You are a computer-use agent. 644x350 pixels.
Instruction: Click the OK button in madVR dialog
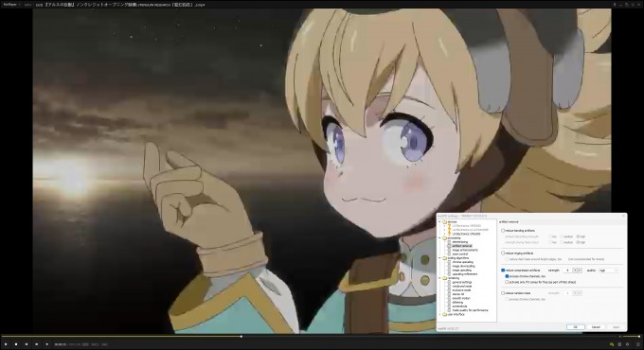576,327
